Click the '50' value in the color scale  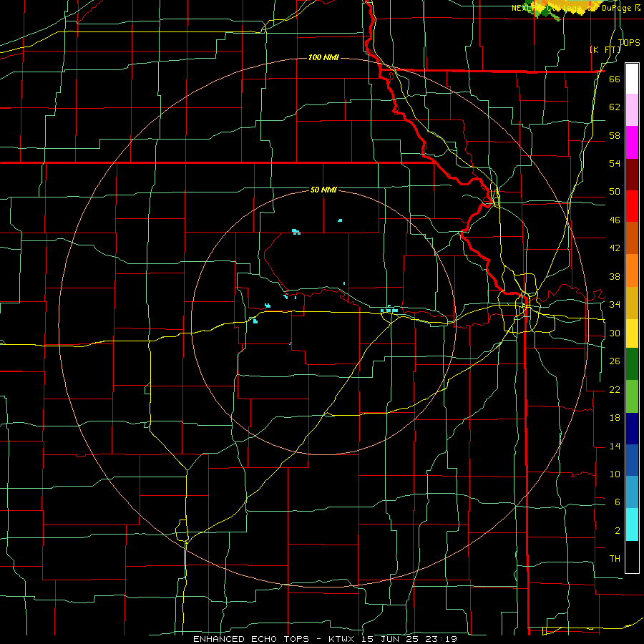[x=615, y=192]
